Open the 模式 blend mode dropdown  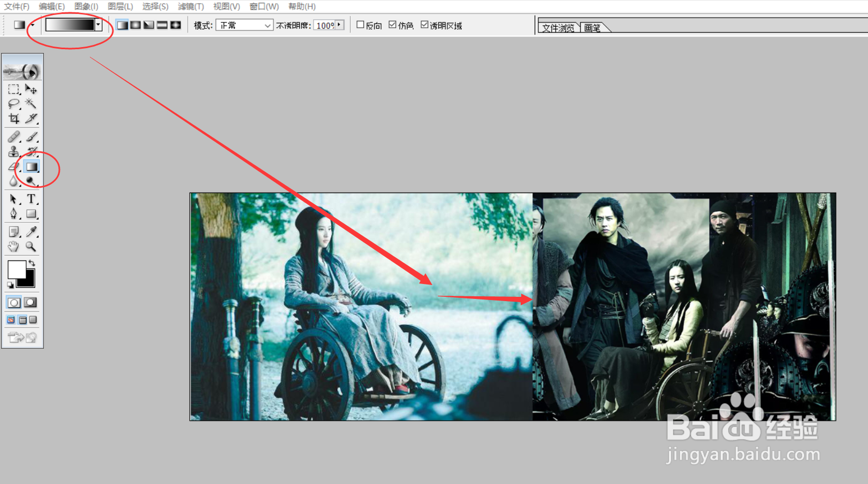click(245, 25)
